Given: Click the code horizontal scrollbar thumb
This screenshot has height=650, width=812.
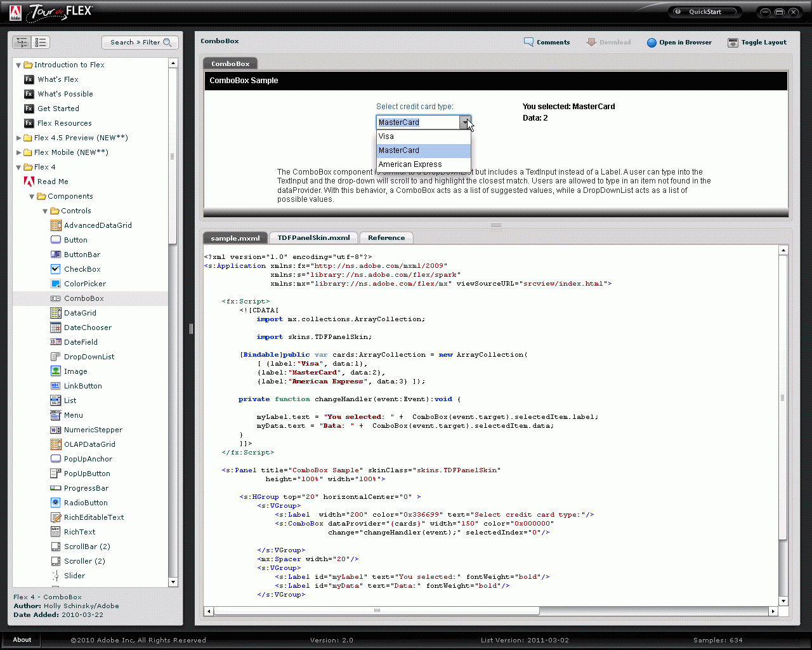Looking at the screenshot, I should tap(377, 611).
